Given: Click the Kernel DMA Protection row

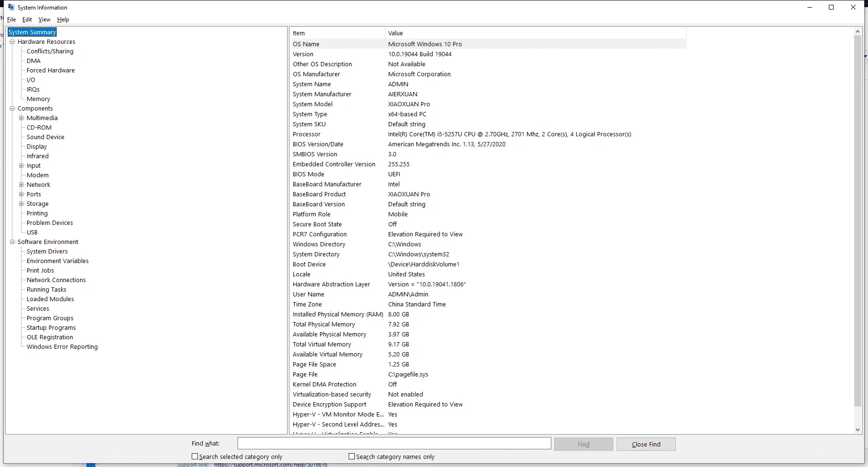Looking at the screenshot, I should tap(488, 385).
